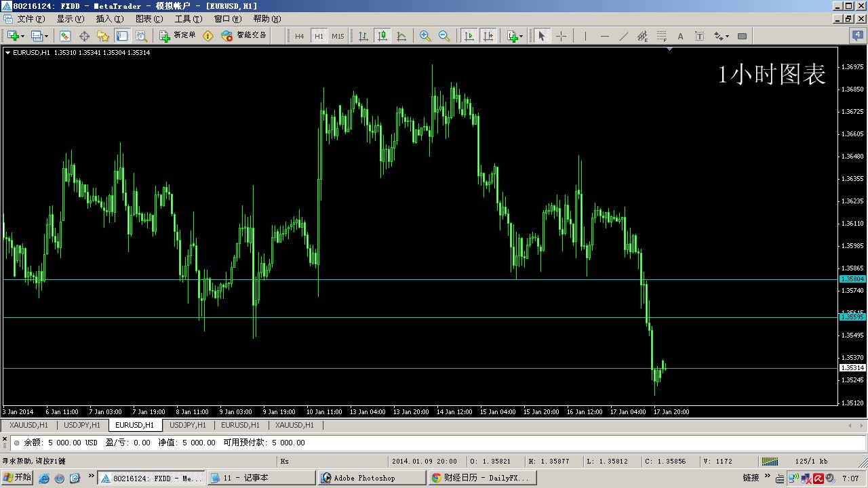Screen dimensions: 868x488
Task: Switch to candlestick chart display
Action: coord(382,36)
